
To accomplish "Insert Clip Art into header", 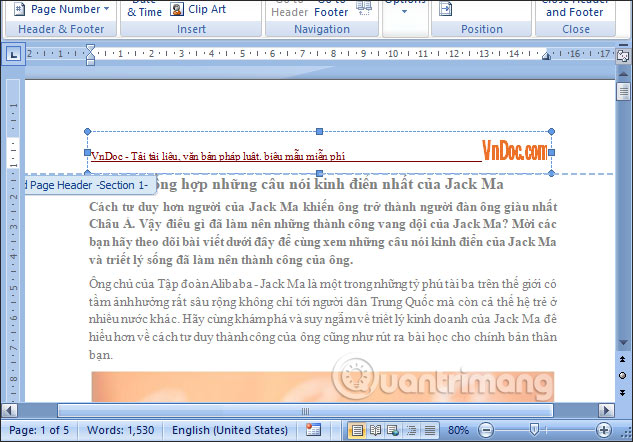I will [x=198, y=9].
